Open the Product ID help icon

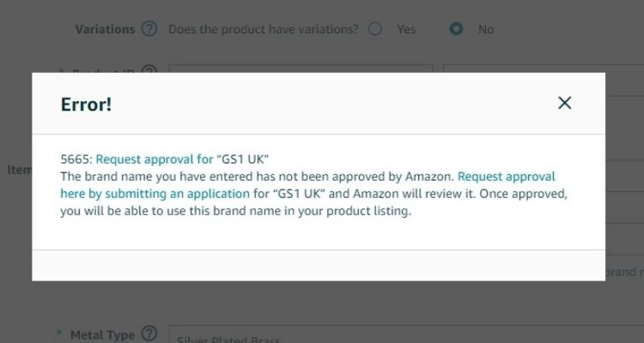(149, 70)
